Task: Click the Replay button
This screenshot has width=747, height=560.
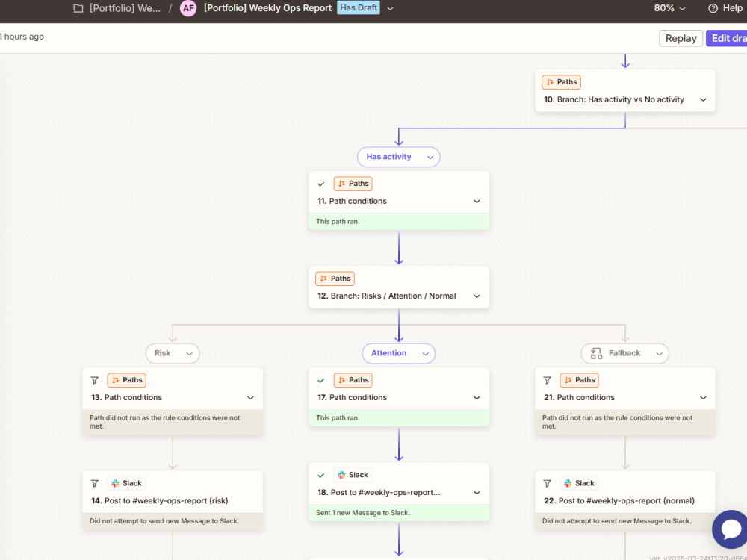Action: coord(681,38)
